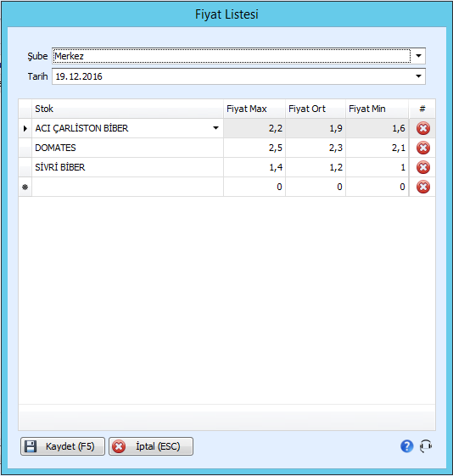Cancel with the İptal (ESC) button
Viewport: 453px width, 476px height.
[x=151, y=446]
